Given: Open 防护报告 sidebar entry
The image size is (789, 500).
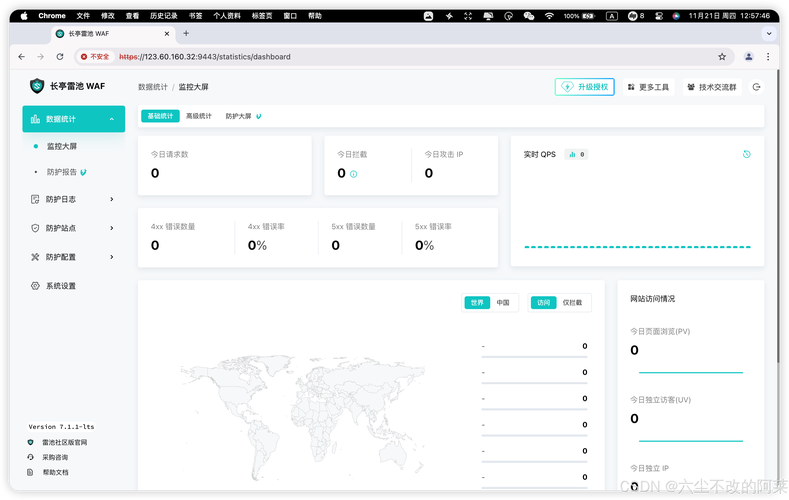Looking at the screenshot, I should pyautogui.click(x=62, y=172).
